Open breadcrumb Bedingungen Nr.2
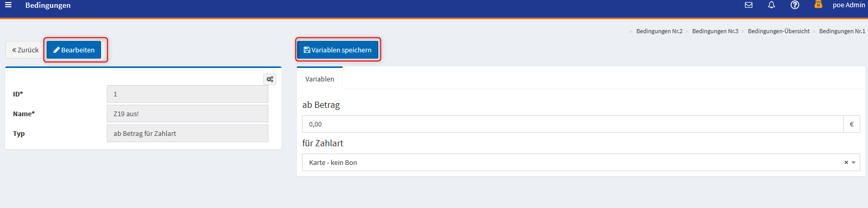 point(659,31)
